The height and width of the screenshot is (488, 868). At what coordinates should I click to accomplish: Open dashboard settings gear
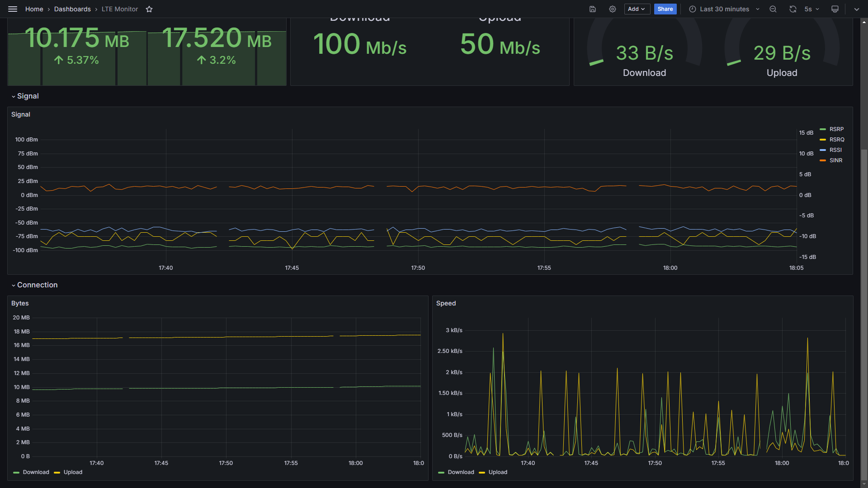point(613,9)
